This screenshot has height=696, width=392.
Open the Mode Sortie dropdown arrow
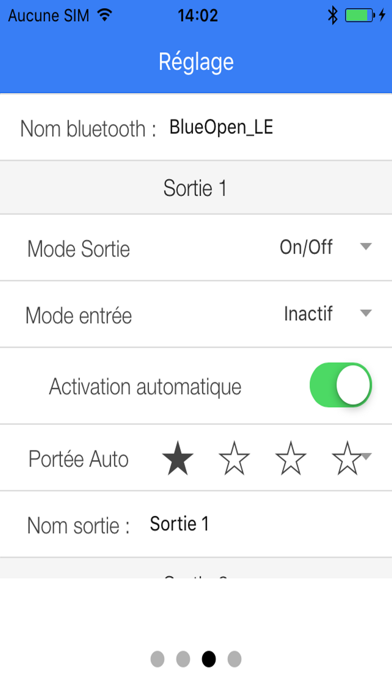click(x=366, y=246)
